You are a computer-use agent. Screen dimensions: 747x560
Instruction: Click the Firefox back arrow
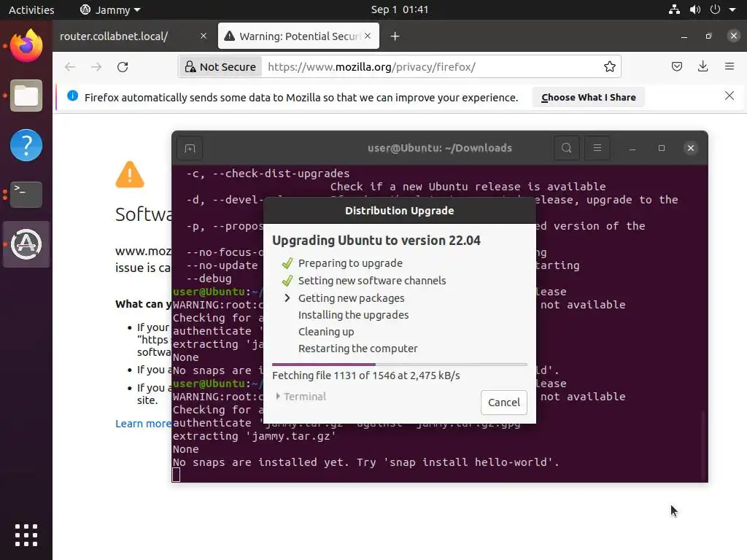[70, 66]
